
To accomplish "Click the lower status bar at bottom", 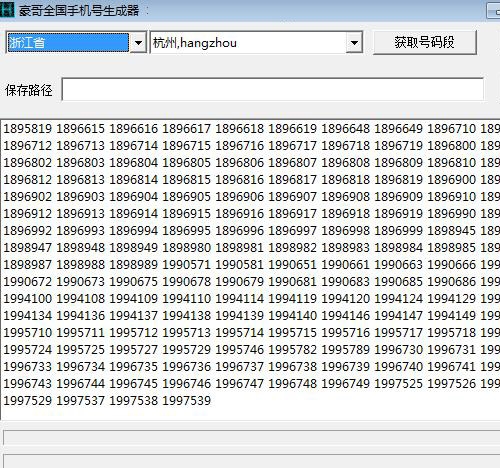I will (252, 461).
